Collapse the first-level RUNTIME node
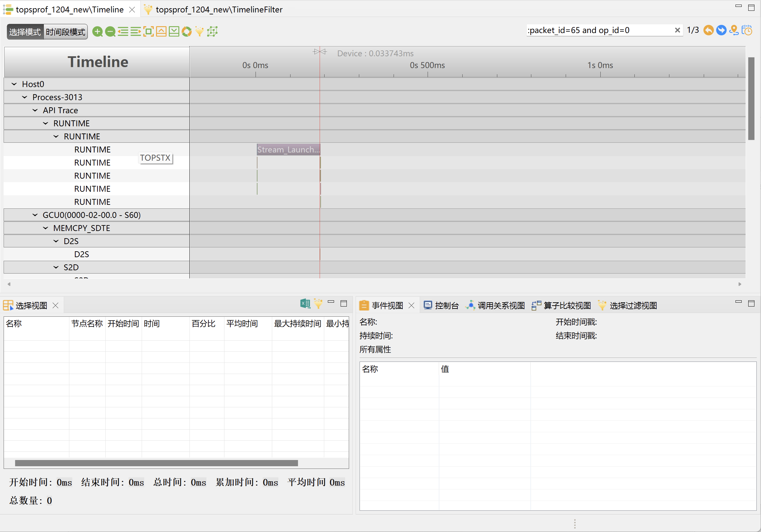This screenshot has width=761, height=532. pyautogui.click(x=45, y=124)
